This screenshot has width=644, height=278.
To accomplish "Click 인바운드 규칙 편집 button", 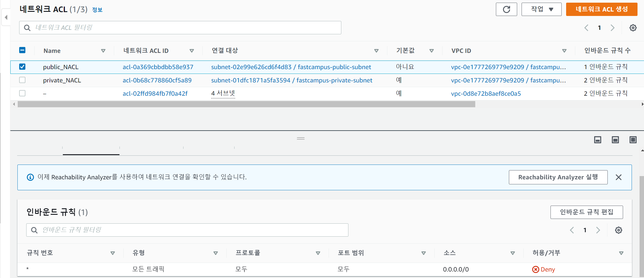I will 586,212.
